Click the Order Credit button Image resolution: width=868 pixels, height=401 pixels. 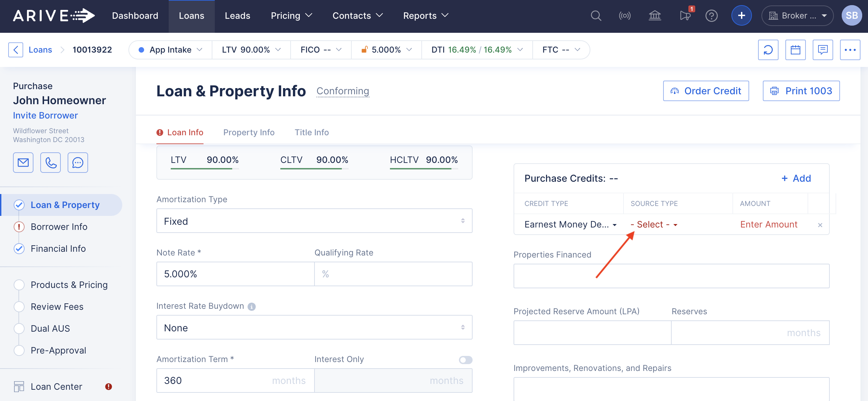(706, 91)
